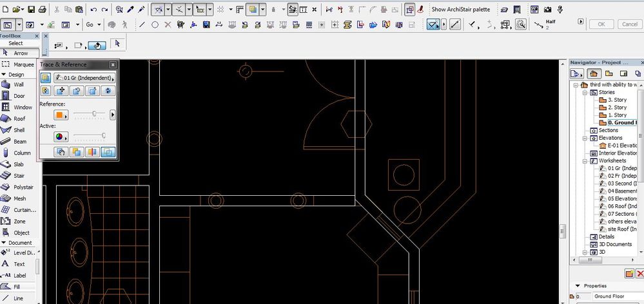Screen dimensions: 644x304
Task: Print the current view
Action: pyautogui.click(x=43, y=9)
